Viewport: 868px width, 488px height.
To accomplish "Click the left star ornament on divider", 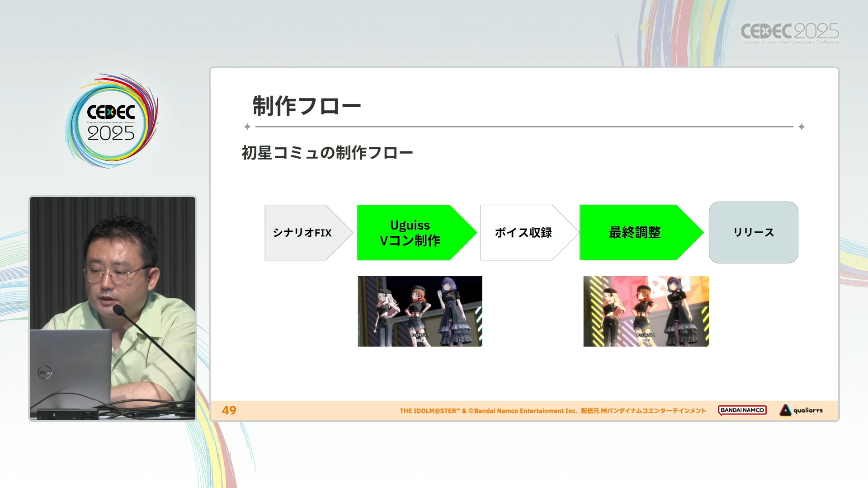I will 247,127.
